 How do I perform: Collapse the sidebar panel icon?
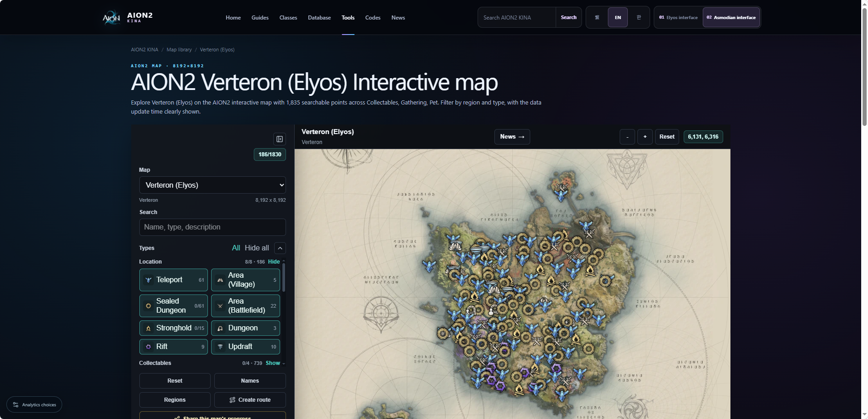click(x=280, y=139)
